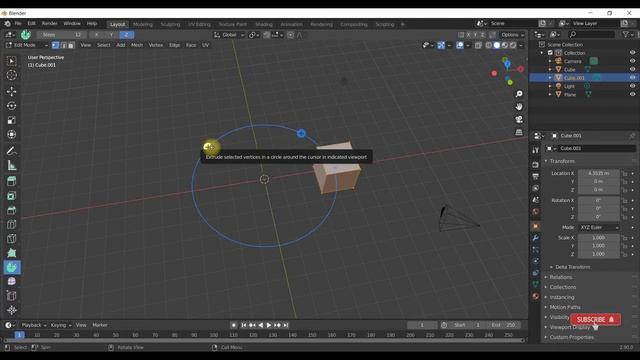640x360 pixels.
Task: Select the Edge Slide tool
Action: pyautogui.click(x=11, y=296)
